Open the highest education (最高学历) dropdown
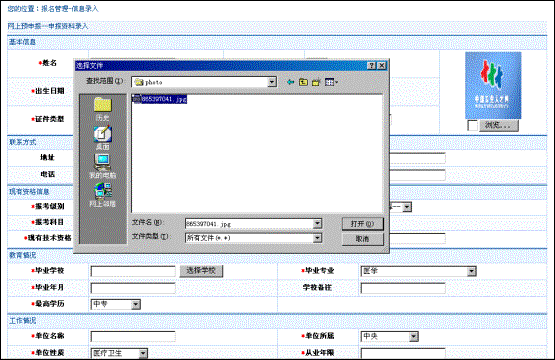This screenshot has width=555, height=360. (x=116, y=304)
